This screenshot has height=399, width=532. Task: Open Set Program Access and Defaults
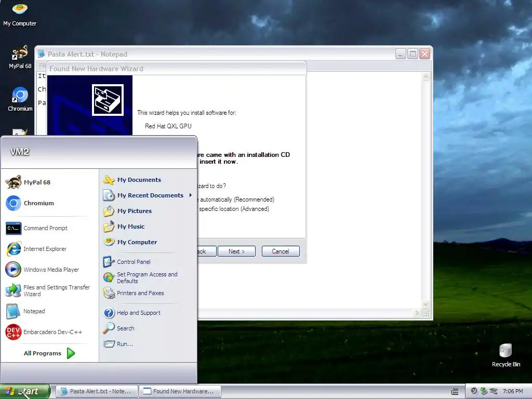[148, 277]
